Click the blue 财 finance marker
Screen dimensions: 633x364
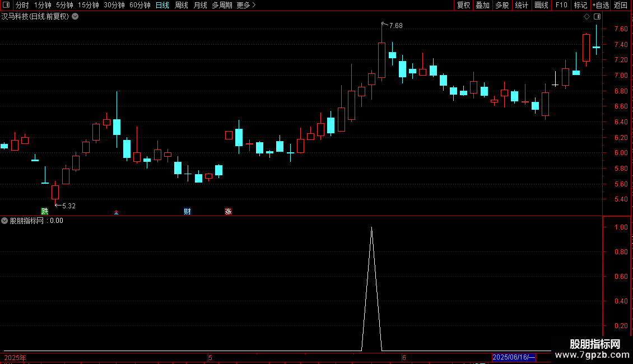pos(187,212)
